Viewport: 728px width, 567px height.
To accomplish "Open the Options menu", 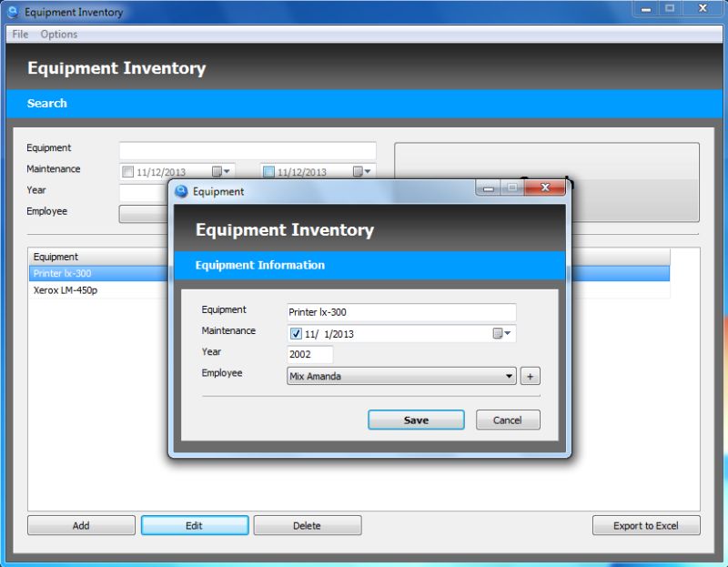I will pos(58,34).
